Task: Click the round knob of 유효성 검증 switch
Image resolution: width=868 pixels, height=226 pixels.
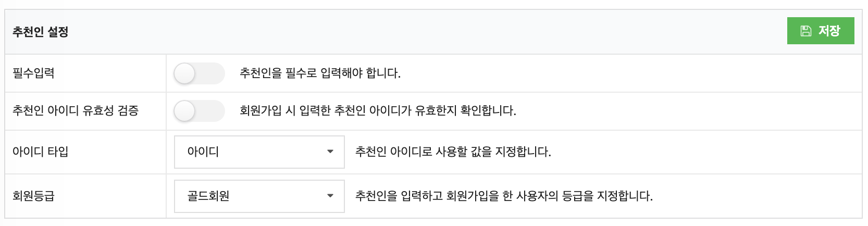Action: [x=184, y=111]
